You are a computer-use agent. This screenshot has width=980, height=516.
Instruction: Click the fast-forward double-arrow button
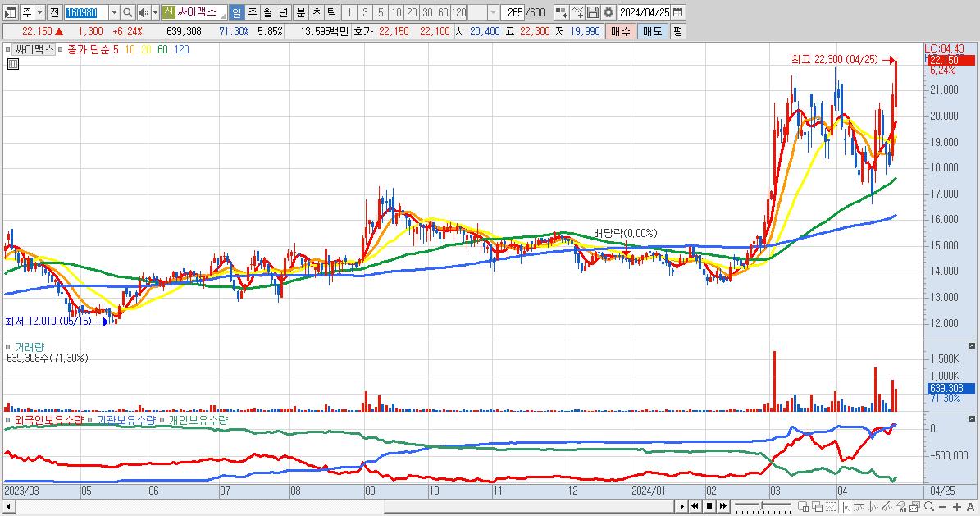click(x=723, y=506)
